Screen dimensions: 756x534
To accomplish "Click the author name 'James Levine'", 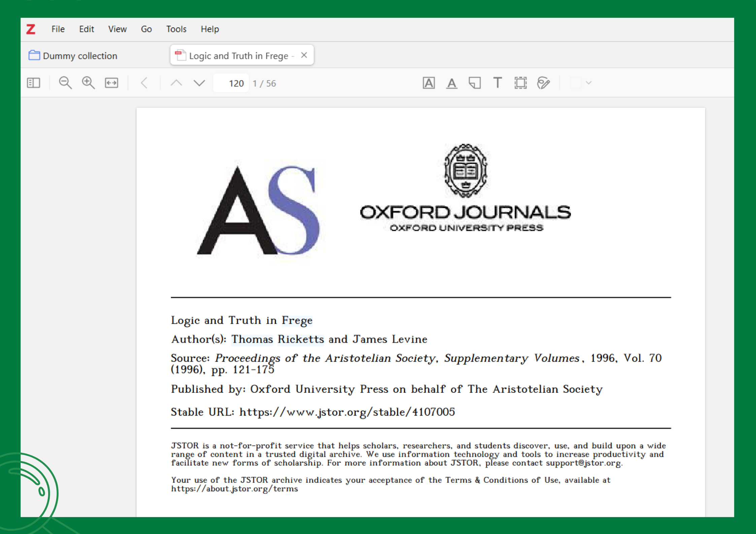I will (x=390, y=339).
